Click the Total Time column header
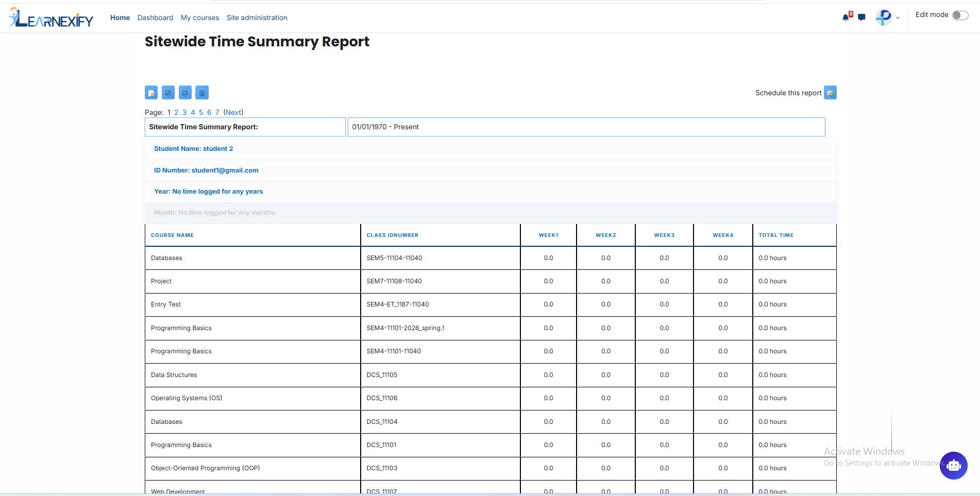Screen dimensions: 980x496 [776, 235]
